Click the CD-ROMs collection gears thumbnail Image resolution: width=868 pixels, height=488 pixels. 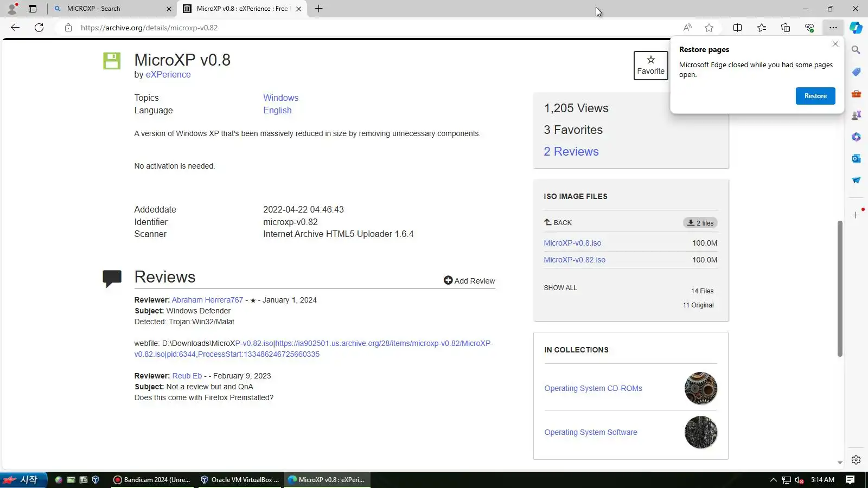[701, 388]
